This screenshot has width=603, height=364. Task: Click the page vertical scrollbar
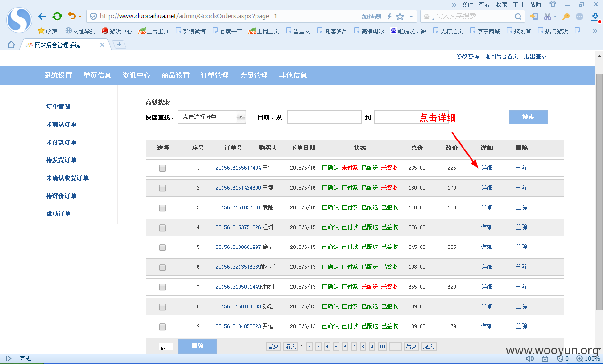tap(599, 192)
